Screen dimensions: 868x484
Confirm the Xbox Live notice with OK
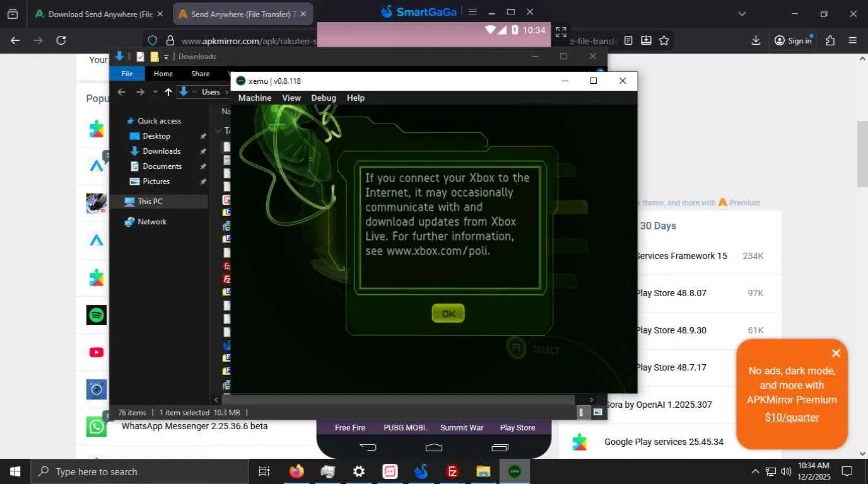448,313
